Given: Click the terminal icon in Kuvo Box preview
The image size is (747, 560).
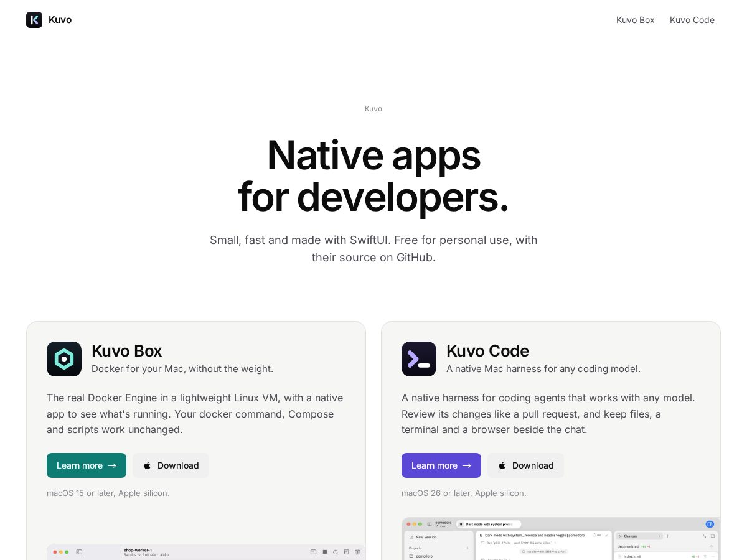Looking at the screenshot, I should (314, 552).
